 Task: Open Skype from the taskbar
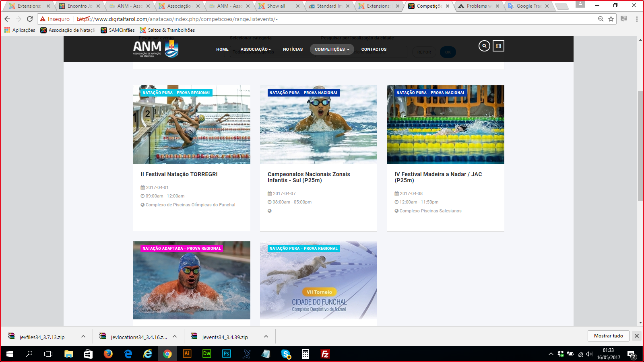[286, 354]
